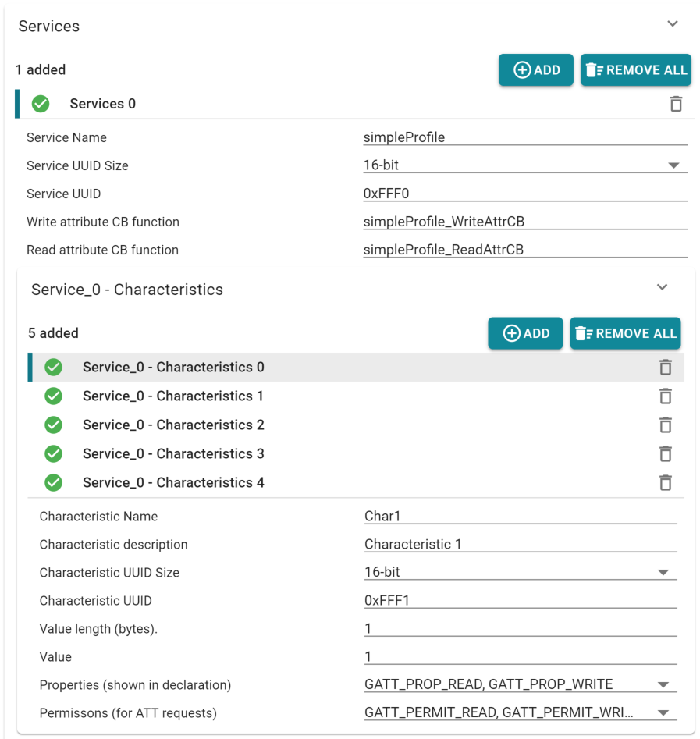This screenshot has width=700, height=739.
Task: Click ADD to create a new service
Action: point(536,69)
